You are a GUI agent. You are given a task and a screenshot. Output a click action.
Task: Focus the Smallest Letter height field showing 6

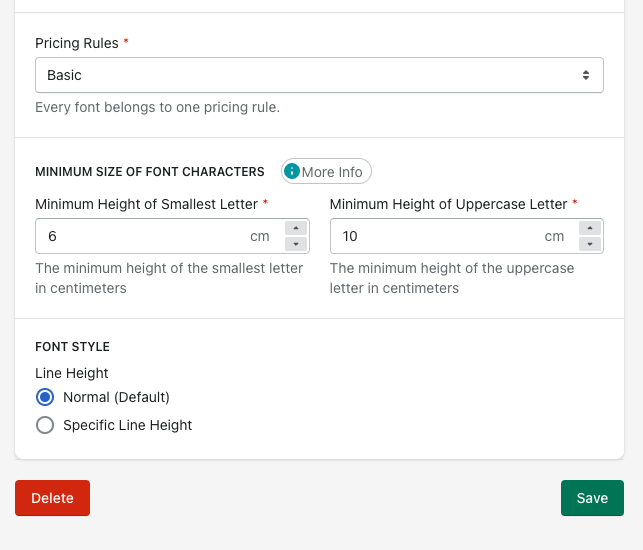click(x=140, y=236)
